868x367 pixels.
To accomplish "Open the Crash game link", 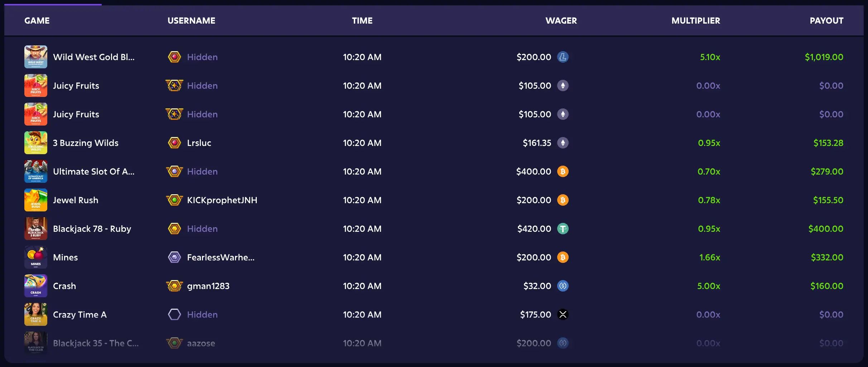I will tap(64, 286).
